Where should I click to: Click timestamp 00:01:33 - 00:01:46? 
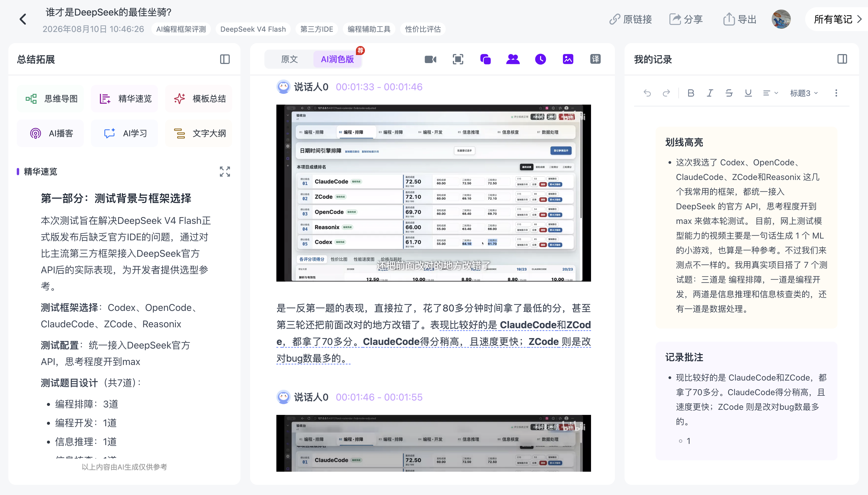tap(379, 87)
